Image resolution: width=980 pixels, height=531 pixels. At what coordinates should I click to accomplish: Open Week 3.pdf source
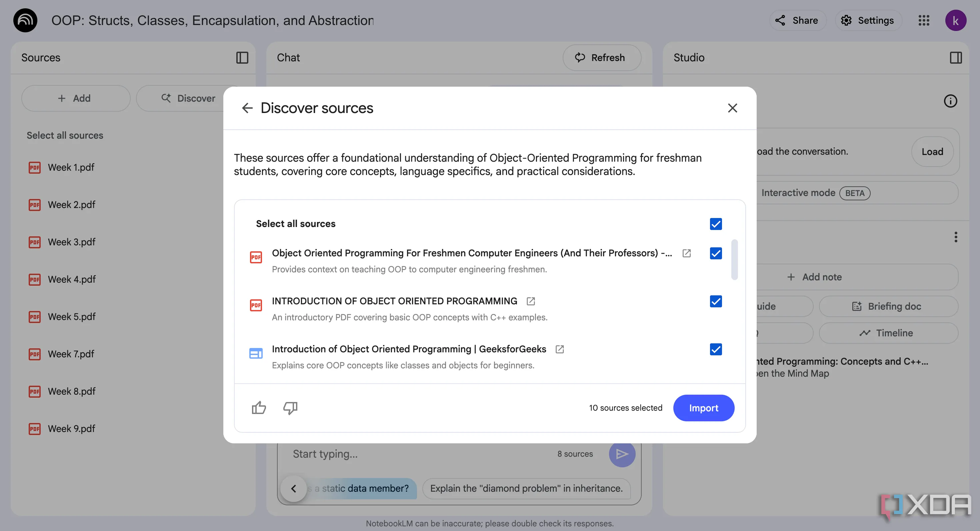pos(72,242)
